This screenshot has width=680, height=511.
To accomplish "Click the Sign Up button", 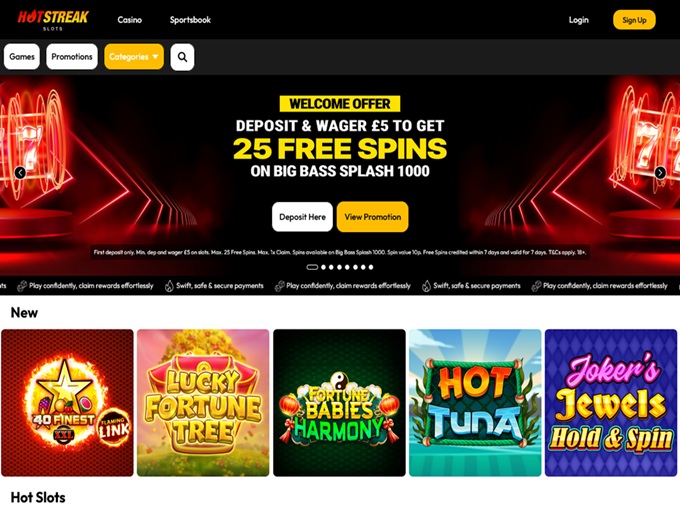I will tap(634, 20).
